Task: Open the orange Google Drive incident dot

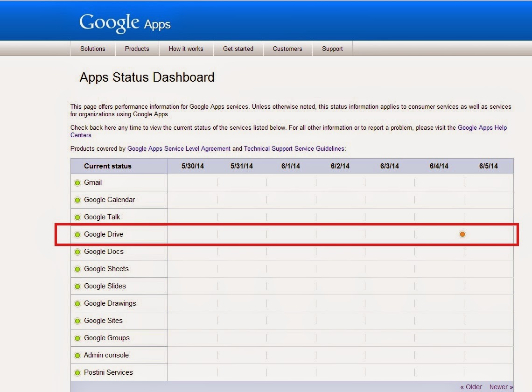Action: (x=462, y=234)
